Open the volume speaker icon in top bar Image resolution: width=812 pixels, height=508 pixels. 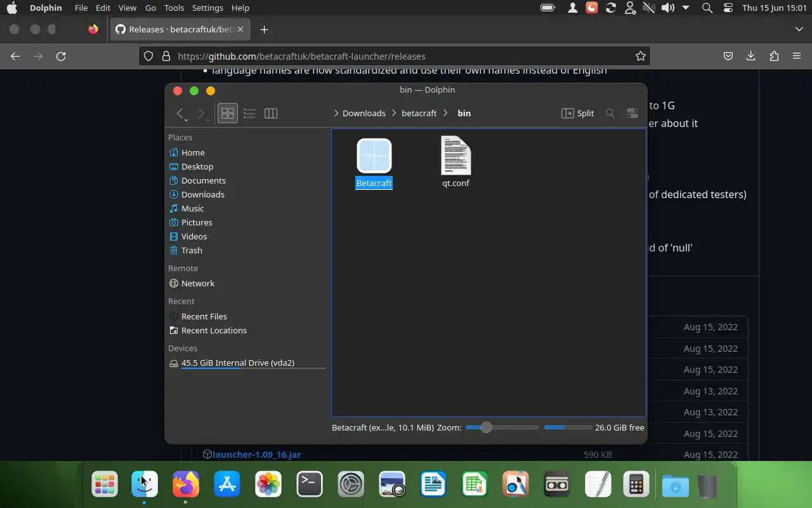667,8
